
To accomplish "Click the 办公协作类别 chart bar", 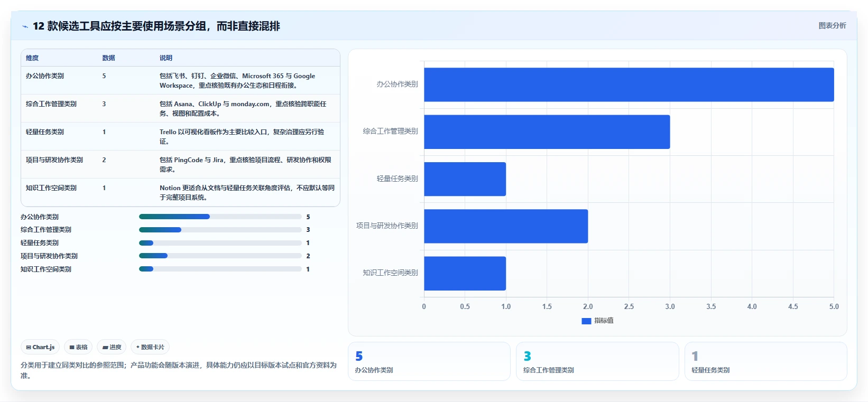I will coord(629,85).
